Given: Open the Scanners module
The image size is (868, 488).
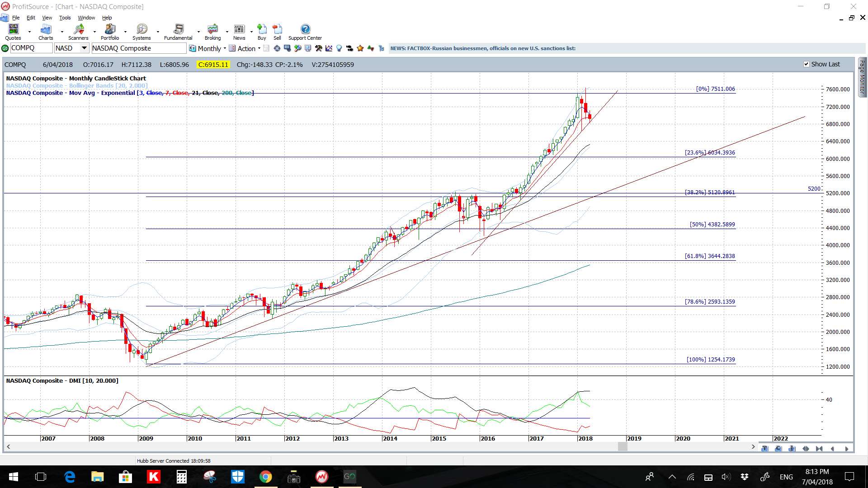Looking at the screenshot, I should [78, 32].
